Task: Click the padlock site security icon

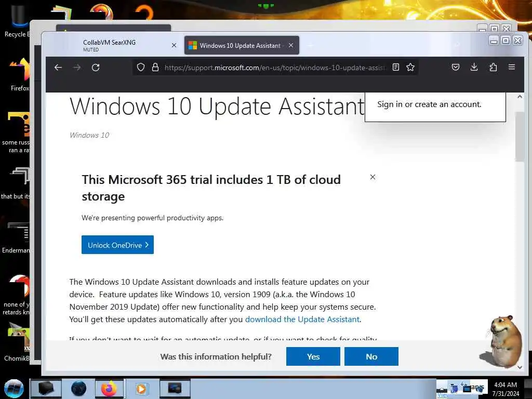Action: pyautogui.click(x=155, y=67)
